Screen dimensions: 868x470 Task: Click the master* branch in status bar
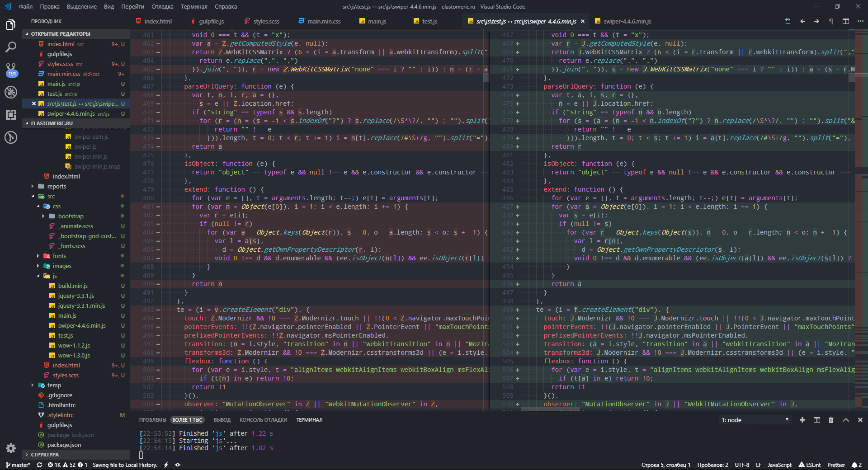18,465
